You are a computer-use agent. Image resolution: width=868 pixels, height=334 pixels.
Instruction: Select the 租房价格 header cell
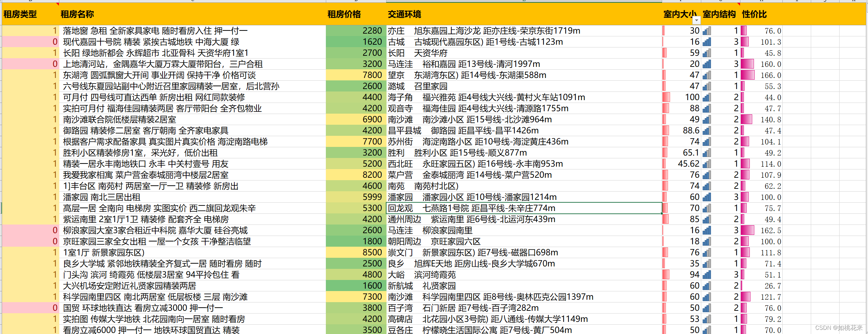point(356,14)
